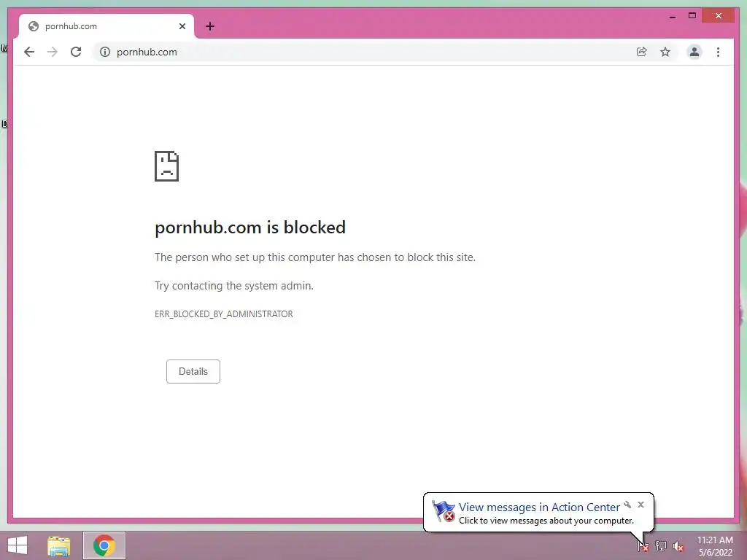Open the network status tray icon
The width and height of the screenshot is (747, 560).
[x=661, y=546]
